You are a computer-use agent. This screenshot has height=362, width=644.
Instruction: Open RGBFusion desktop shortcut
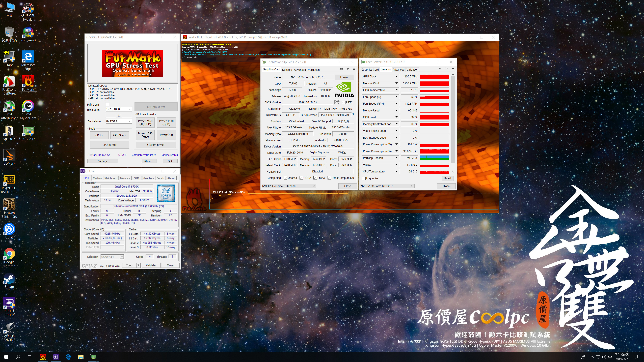tap(28, 35)
